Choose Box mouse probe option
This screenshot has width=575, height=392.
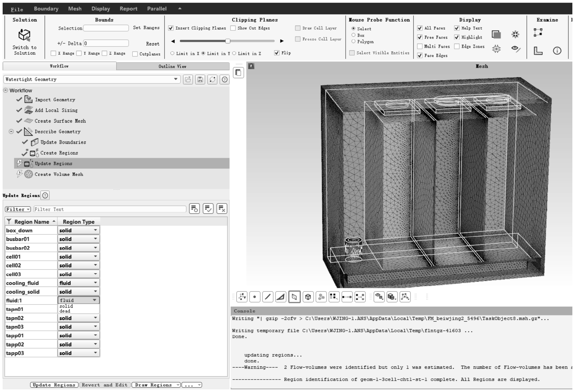[x=353, y=35]
